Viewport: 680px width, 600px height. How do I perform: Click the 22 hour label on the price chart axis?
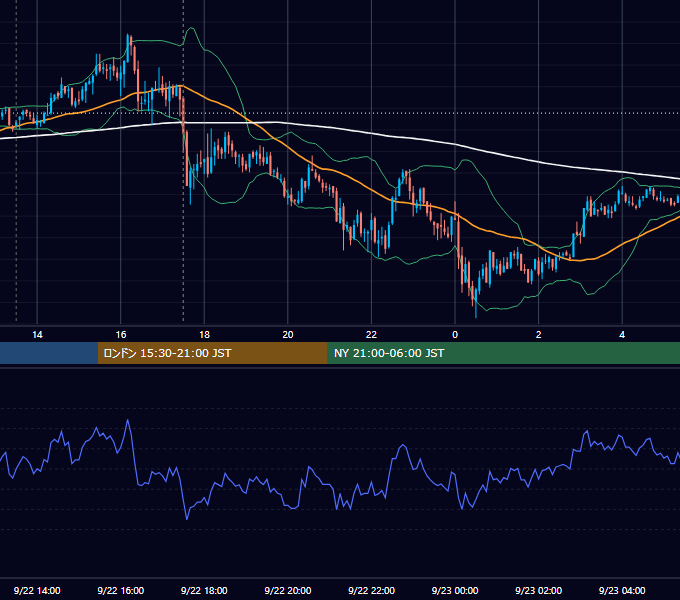[x=371, y=335]
